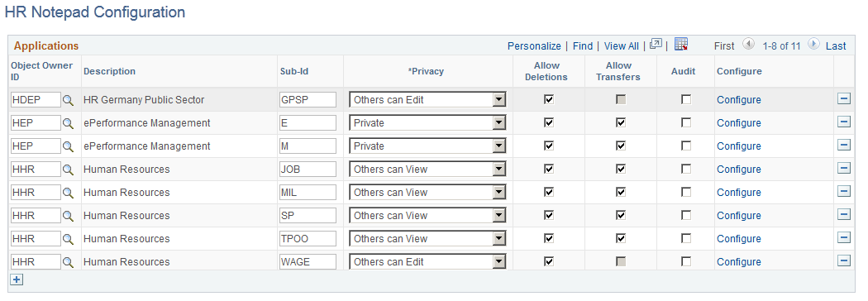Screen dimensions: 868x301
Task: Add a new row with plus button
Action: point(17,280)
